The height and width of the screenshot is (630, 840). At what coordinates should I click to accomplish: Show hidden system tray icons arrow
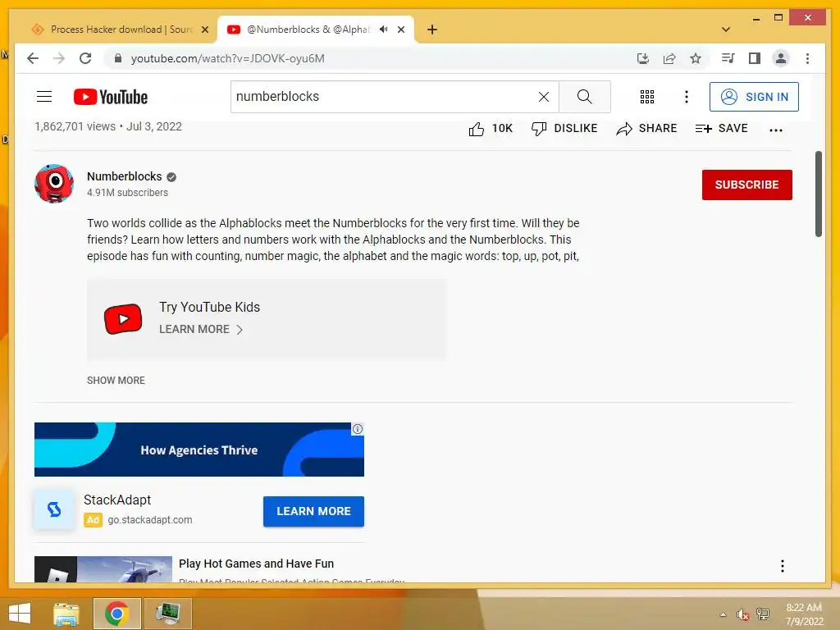724,614
